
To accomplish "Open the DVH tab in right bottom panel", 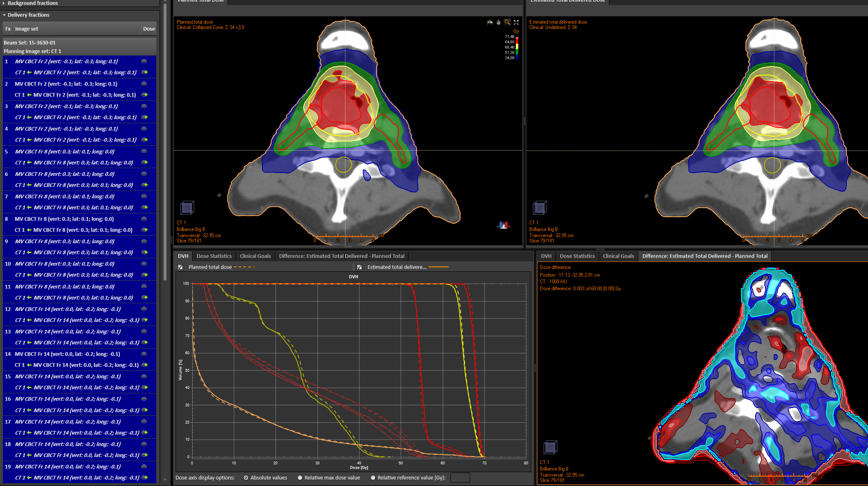I will (x=546, y=256).
